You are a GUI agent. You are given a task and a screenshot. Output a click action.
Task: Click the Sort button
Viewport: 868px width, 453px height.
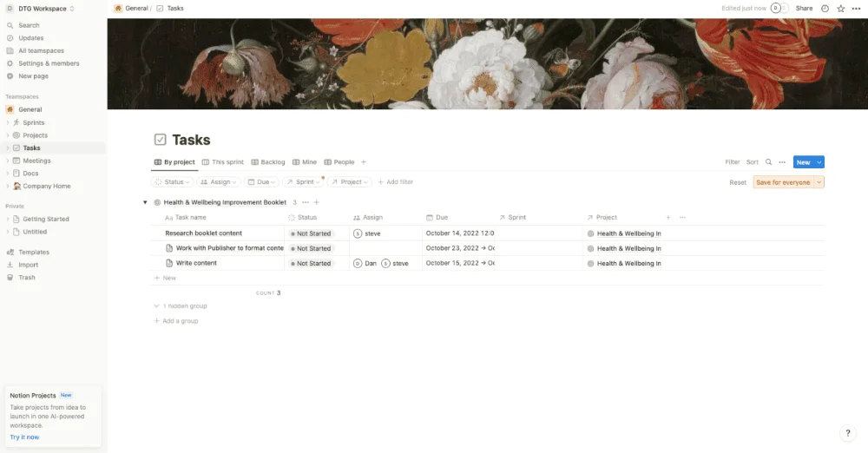pos(753,162)
